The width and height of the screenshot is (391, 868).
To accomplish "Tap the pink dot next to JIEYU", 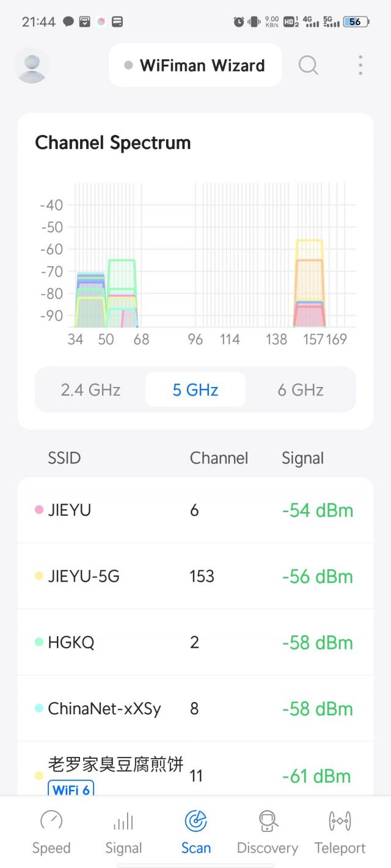I will point(39,510).
